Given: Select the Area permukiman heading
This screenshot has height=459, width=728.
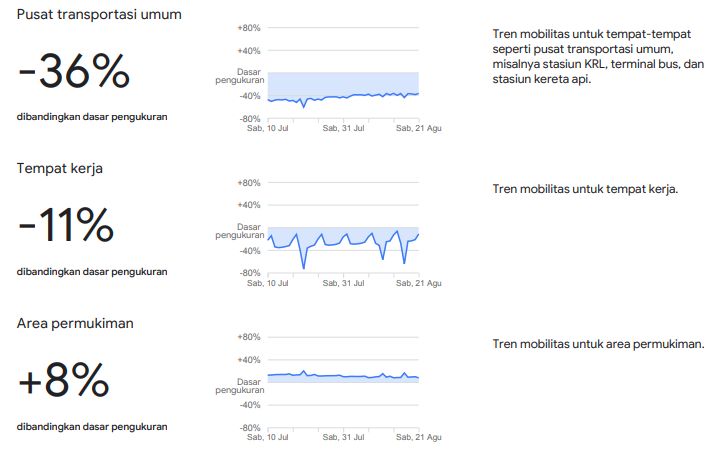Looking at the screenshot, I should (75, 323).
